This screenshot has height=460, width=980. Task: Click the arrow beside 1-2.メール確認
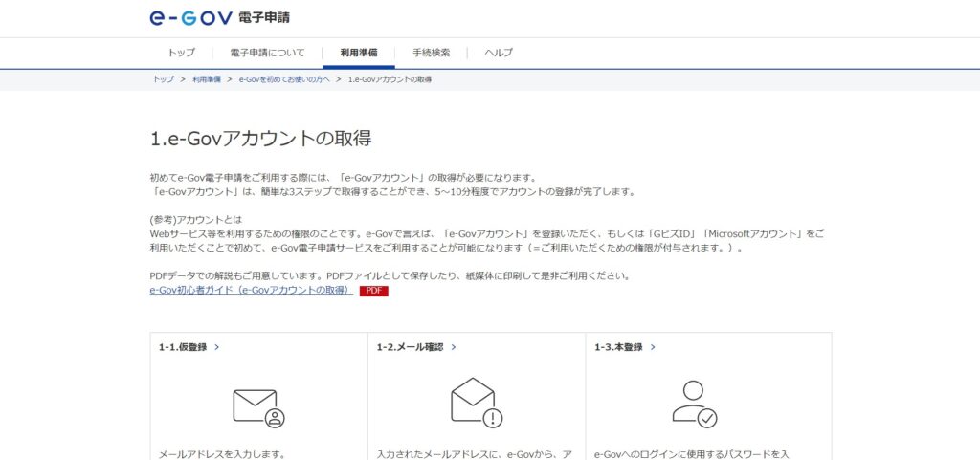453,347
